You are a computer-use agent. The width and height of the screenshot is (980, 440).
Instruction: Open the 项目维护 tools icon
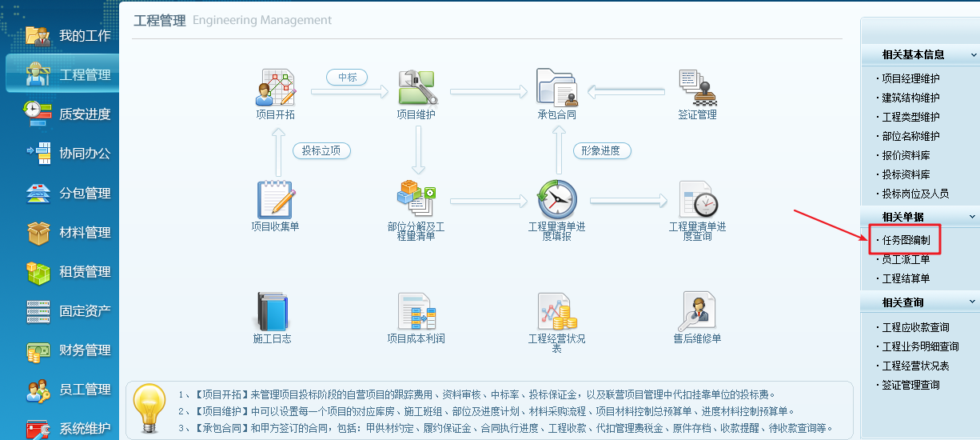pos(416,87)
